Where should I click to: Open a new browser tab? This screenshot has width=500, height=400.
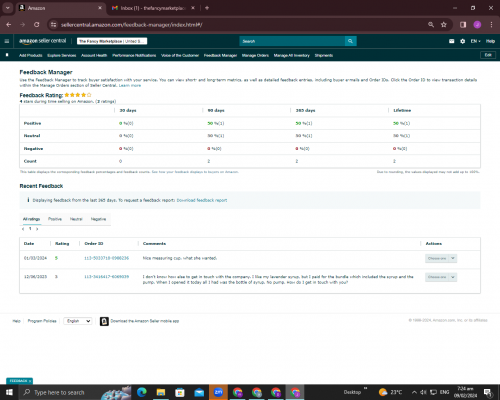click(207, 8)
